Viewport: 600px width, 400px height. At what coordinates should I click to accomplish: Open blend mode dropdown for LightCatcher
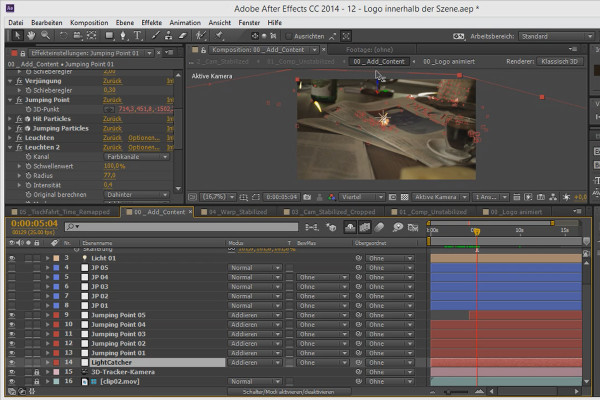pos(255,362)
